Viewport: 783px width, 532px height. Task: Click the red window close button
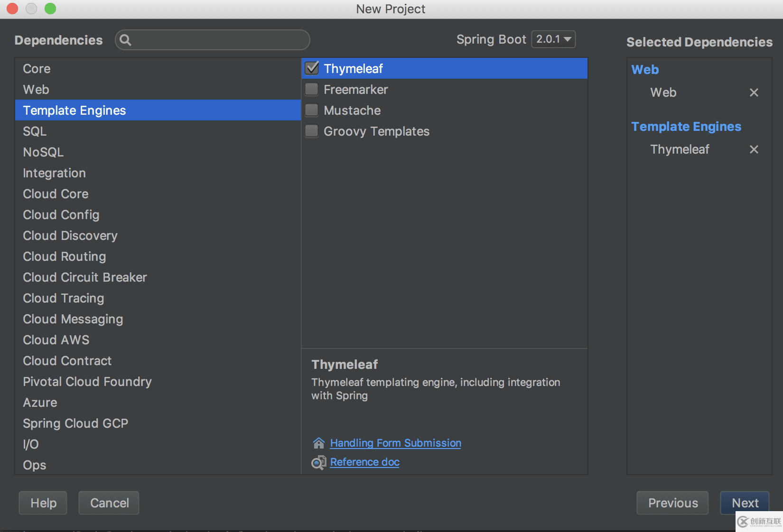pyautogui.click(x=12, y=9)
